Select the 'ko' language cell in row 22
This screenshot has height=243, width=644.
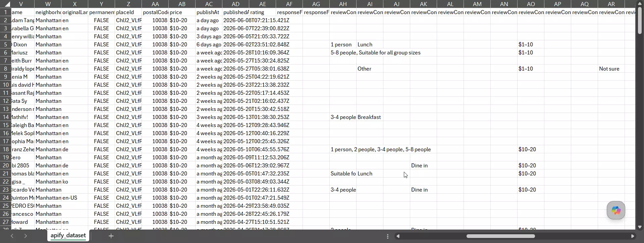[x=75, y=181]
